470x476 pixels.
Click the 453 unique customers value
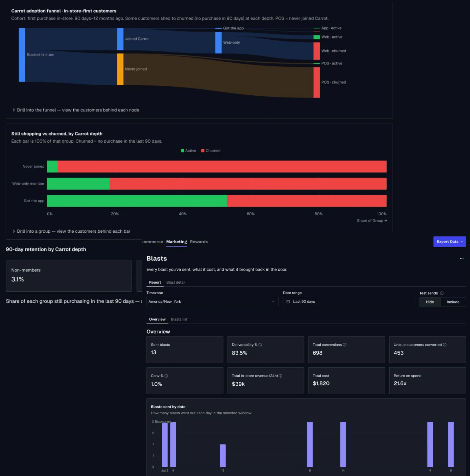pyautogui.click(x=398, y=353)
